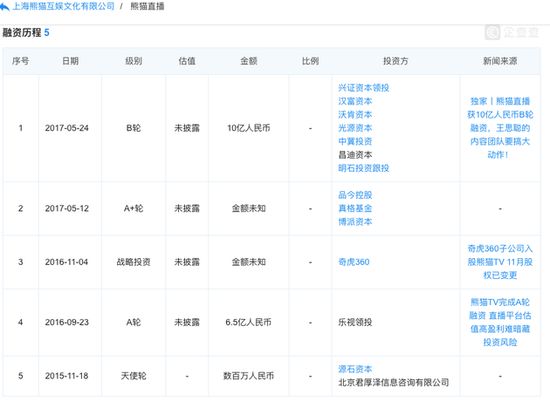Image resolution: width=550 pixels, height=408 pixels.
Task: Click the 新闻来源 column header
Action: tap(500, 61)
